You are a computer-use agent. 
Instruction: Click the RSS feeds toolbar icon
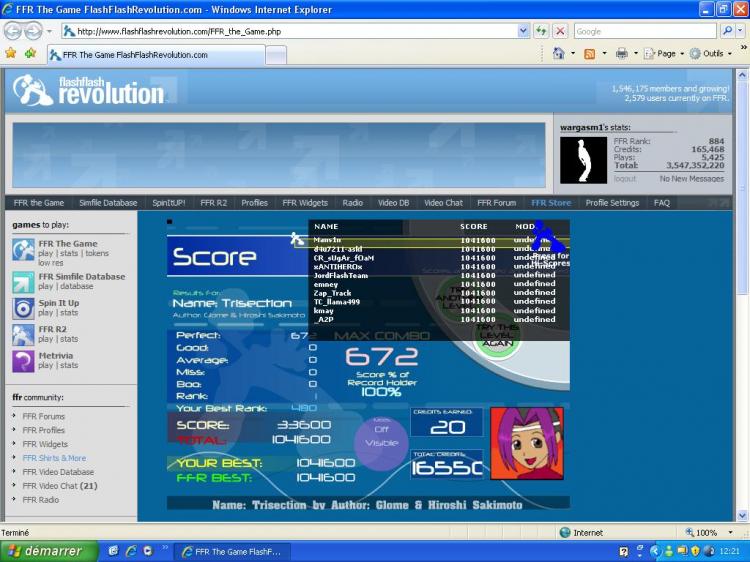(x=589, y=53)
